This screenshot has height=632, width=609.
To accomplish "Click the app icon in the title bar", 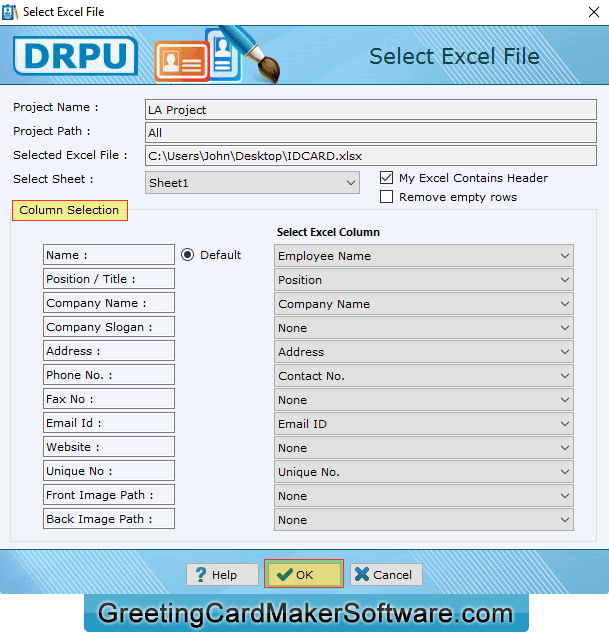I will coord(10,12).
